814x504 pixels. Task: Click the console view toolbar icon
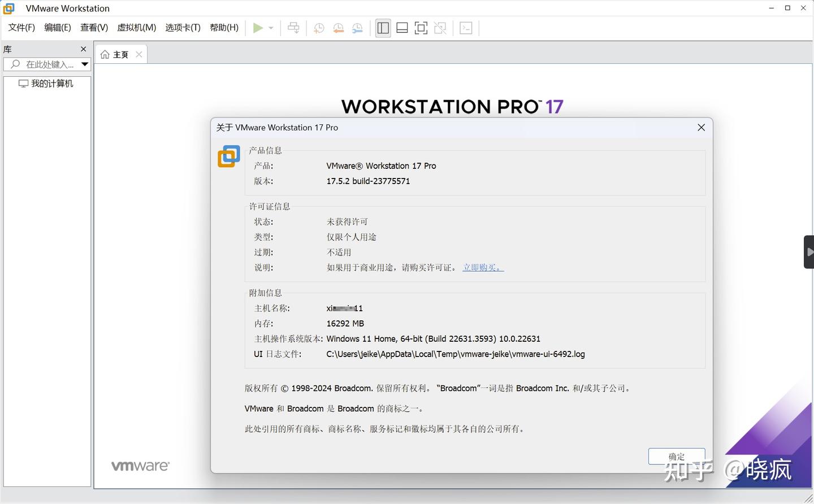[x=466, y=28]
